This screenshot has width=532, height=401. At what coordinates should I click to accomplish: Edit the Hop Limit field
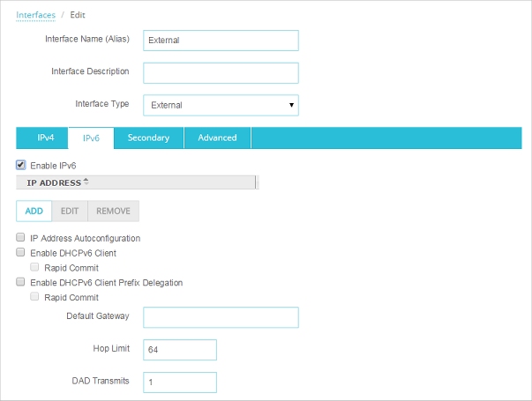180,349
